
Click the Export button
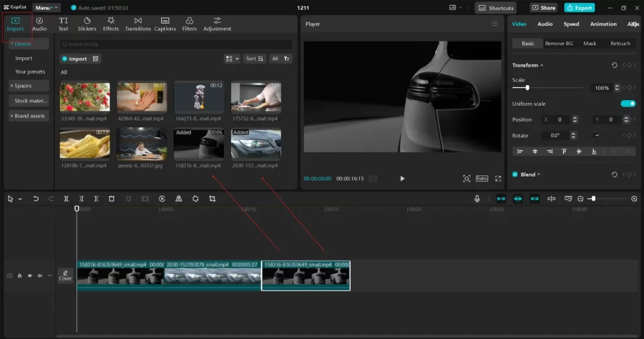point(579,8)
